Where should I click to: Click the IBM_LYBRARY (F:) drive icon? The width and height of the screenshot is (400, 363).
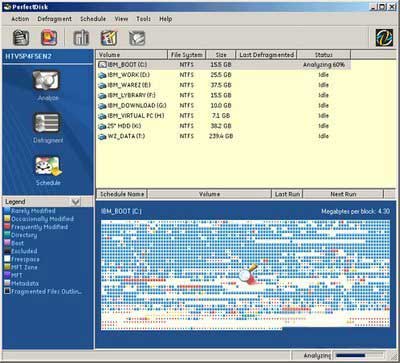coord(102,96)
